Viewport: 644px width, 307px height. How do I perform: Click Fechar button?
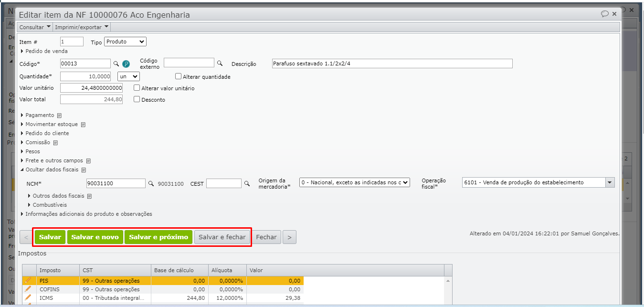coord(266,237)
